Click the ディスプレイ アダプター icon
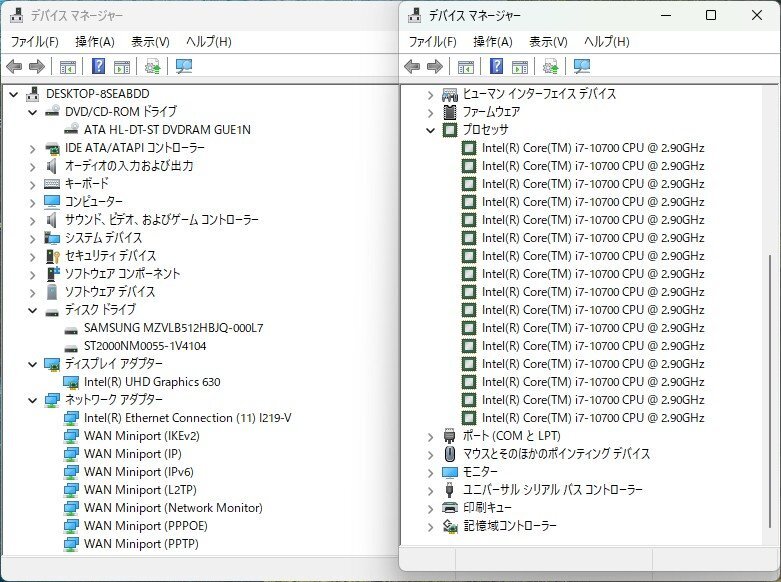This screenshot has height=582, width=781. (52, 364)
